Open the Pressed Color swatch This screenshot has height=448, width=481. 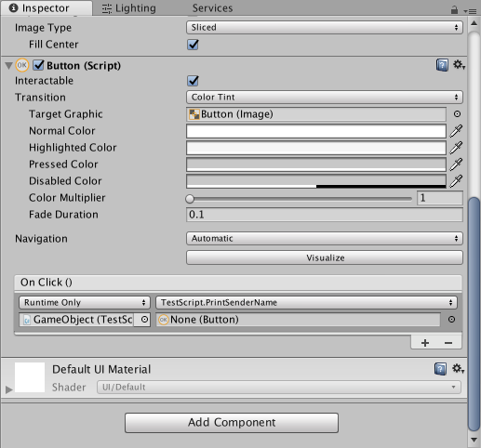pyautogui.click(x=316, y=165)
